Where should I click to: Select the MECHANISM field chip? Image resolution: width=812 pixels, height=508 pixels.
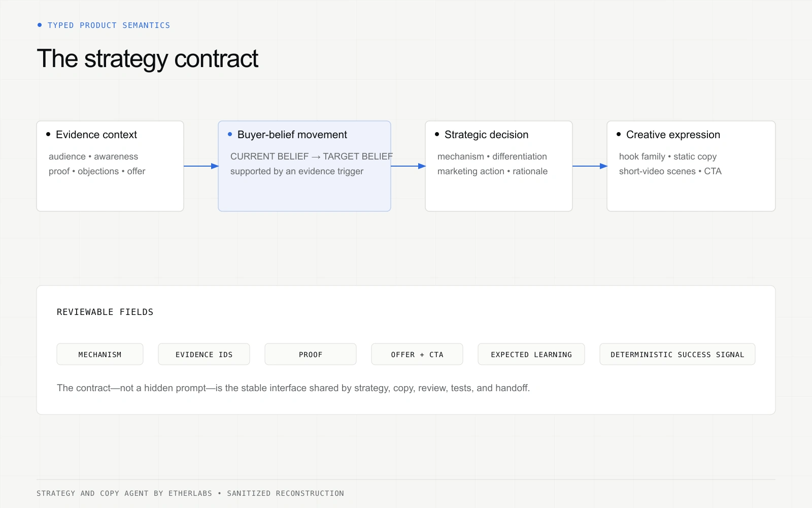pos(100,354)
